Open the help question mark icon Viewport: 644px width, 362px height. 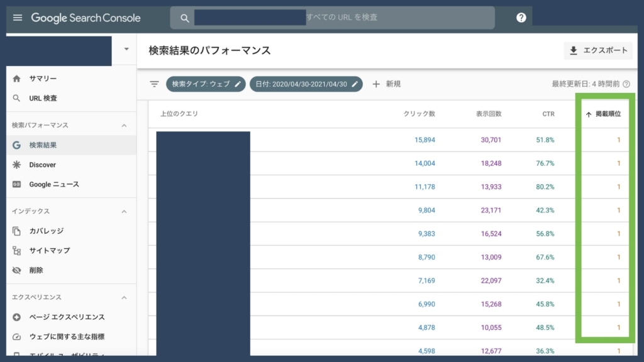coord(521,18)
